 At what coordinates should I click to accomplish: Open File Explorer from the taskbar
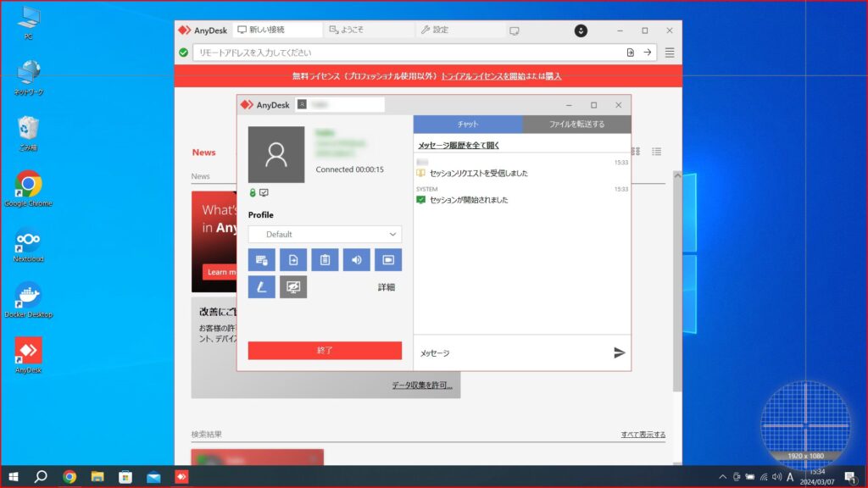coord(97,477)
